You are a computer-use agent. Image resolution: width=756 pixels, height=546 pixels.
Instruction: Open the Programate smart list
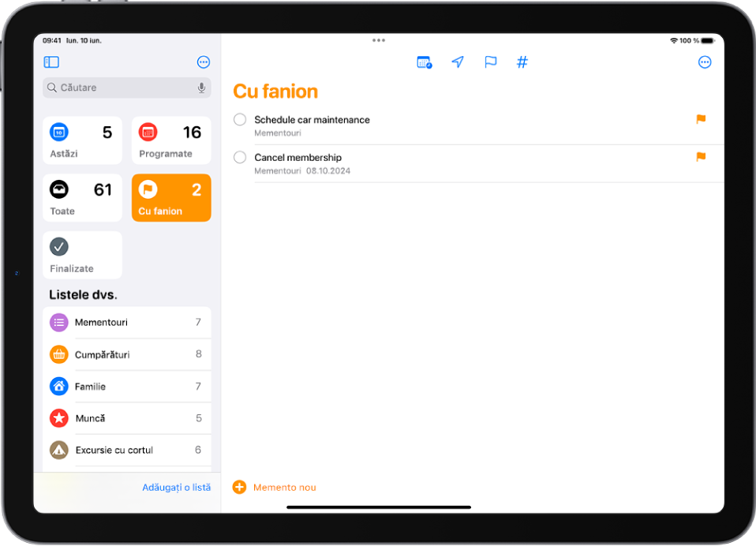pyautogui.click(x=171, y=140)
